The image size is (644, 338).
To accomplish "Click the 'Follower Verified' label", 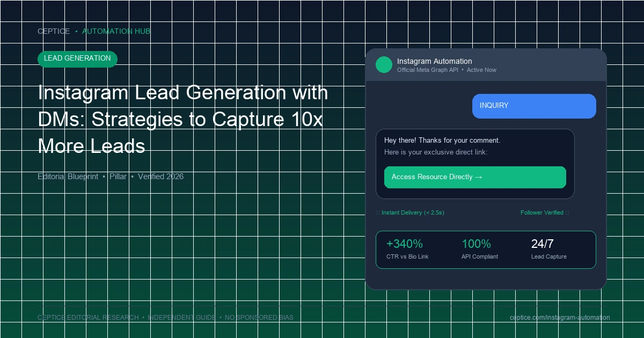I will click(x=542, y=212).
